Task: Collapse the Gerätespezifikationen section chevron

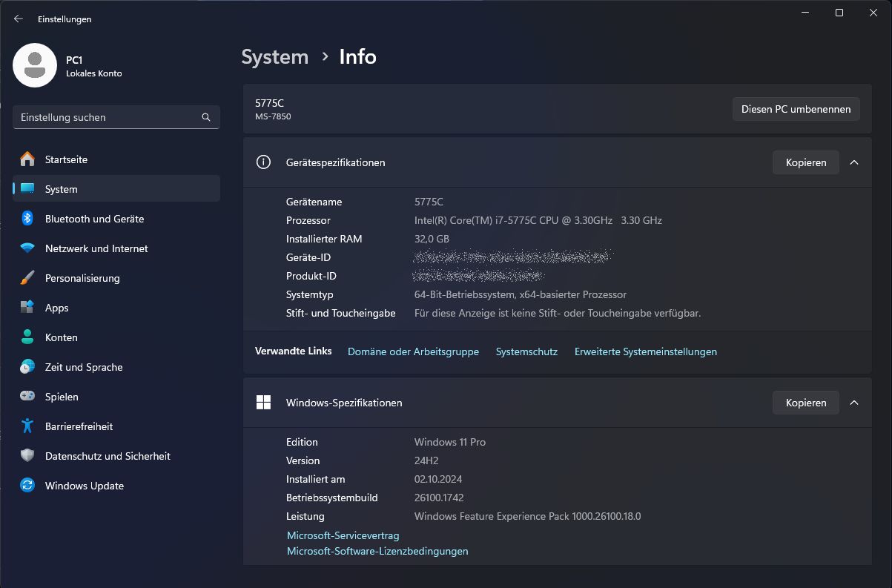Action: point(854,162)
